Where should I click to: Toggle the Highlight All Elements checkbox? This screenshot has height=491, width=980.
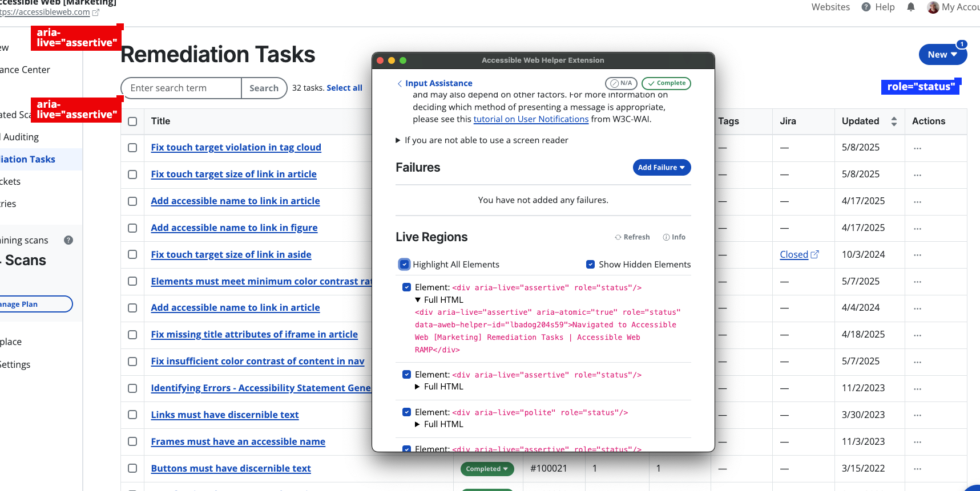tap(404, 265)
